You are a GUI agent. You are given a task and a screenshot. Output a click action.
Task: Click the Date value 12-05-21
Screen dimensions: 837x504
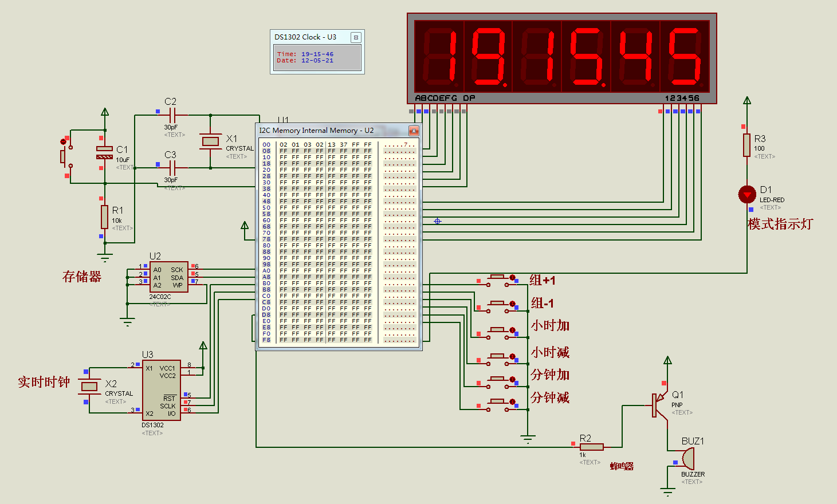317,60
